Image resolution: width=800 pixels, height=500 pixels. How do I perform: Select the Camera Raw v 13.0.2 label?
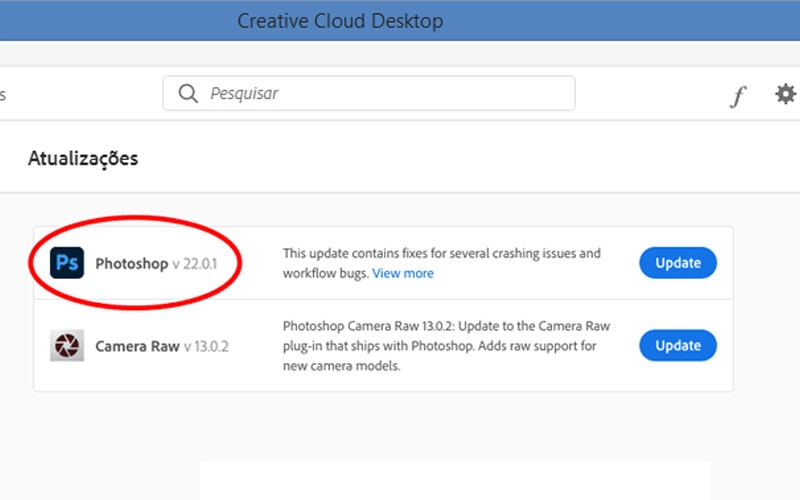coord(162,346)
